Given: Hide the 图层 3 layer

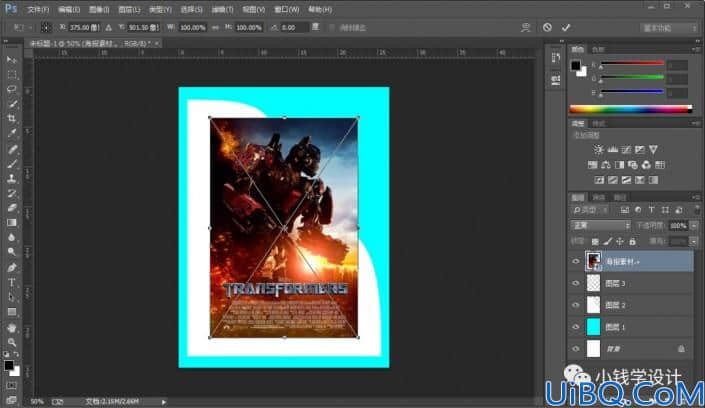Looking at the screenshot, I should coord(576,283).
